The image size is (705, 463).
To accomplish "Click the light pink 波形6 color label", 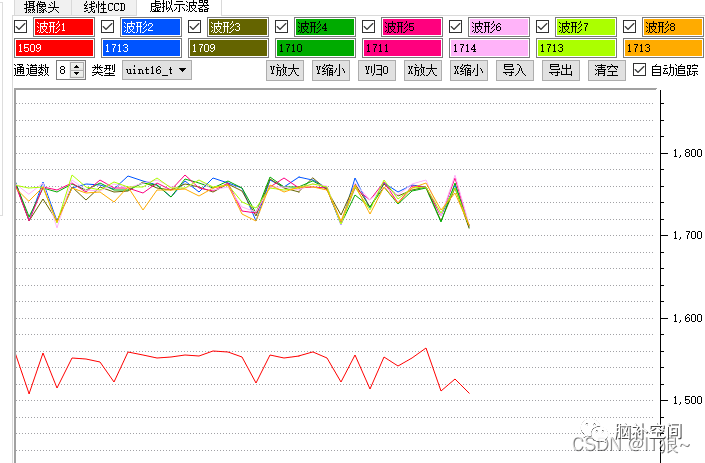I will pos(499,27).
